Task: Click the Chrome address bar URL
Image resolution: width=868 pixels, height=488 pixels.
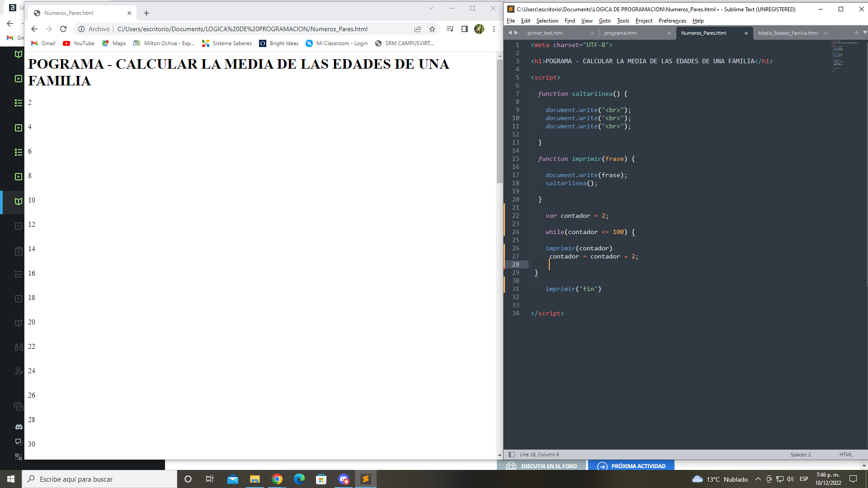Action: coord(242,29)
